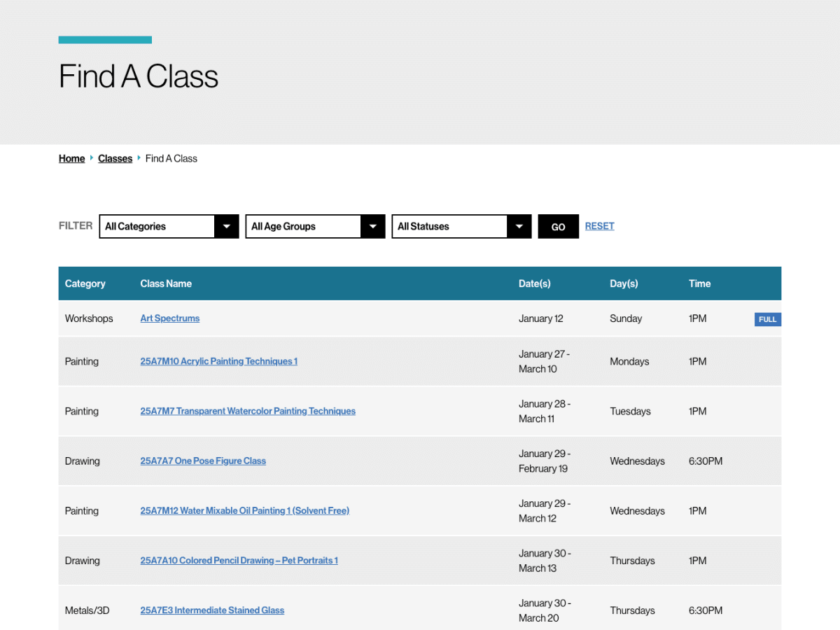Image resolution: width=840 pixels, height=630 pixels.
Task: Expand the All Age Groups dropdown
Action: (x=315, y=226)
